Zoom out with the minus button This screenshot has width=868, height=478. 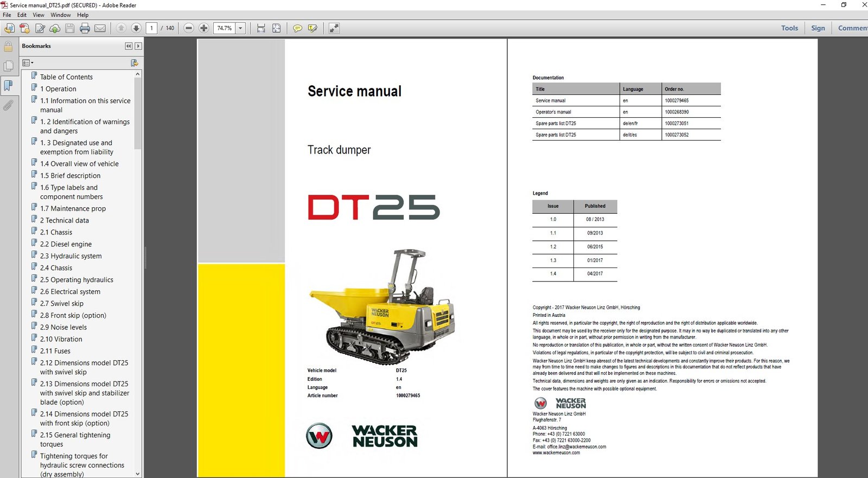189,28
